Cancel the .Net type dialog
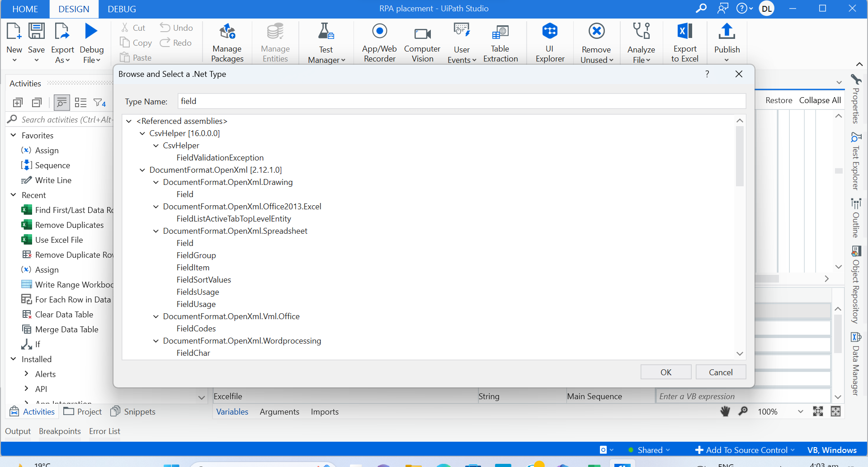 point(721,372)
